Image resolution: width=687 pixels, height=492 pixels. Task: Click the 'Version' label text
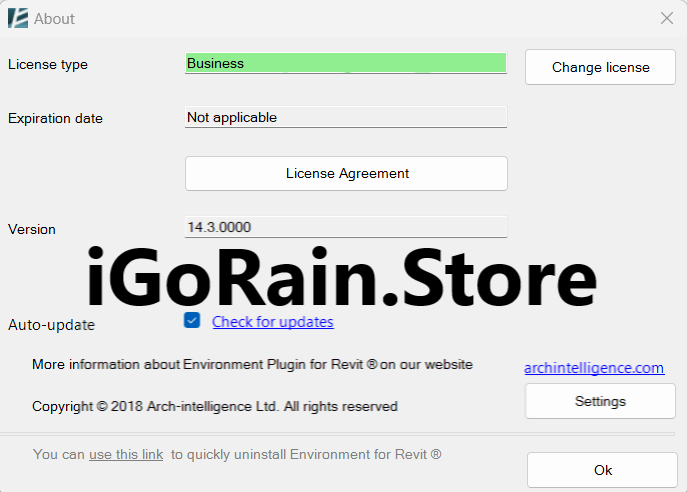32,229
